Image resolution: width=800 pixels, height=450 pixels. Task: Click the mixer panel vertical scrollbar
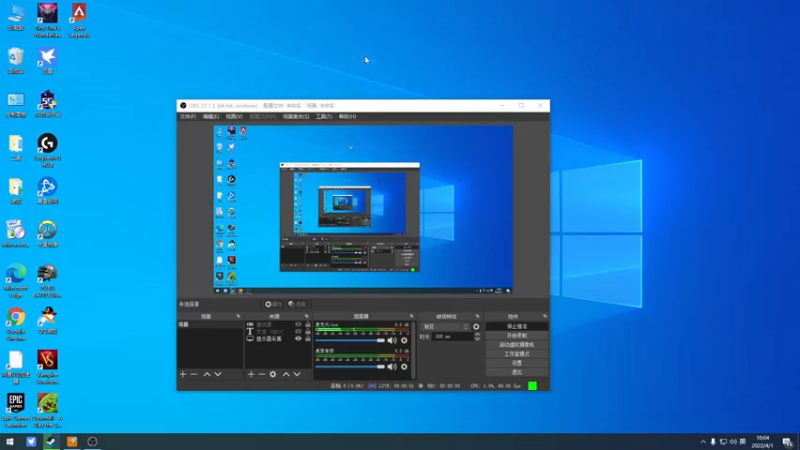pos(413,349)
